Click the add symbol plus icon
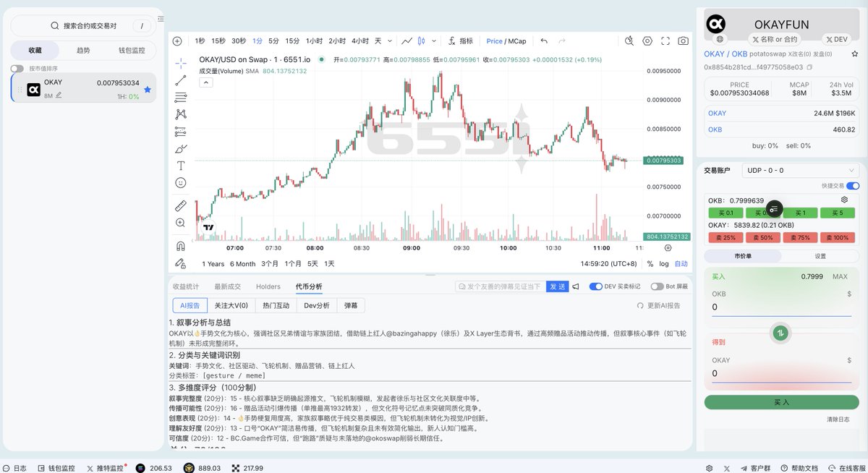 pyautogui.click(x=177, y=41)
